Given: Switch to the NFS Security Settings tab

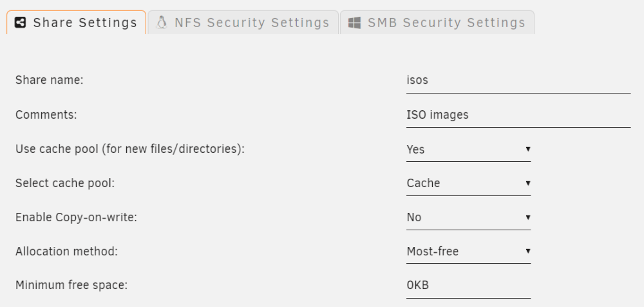Looking at the screenshot, I should pyautogui.click(x=243, y=22).
